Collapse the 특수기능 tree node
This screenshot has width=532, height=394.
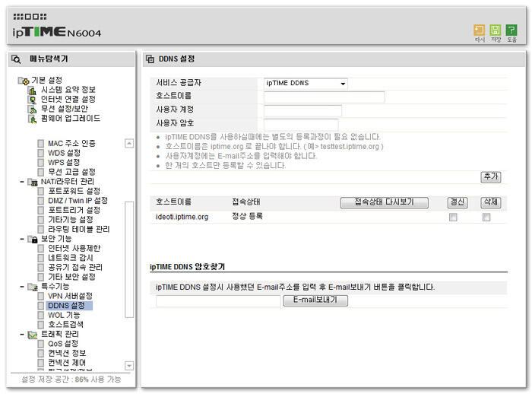pos(22,287)
